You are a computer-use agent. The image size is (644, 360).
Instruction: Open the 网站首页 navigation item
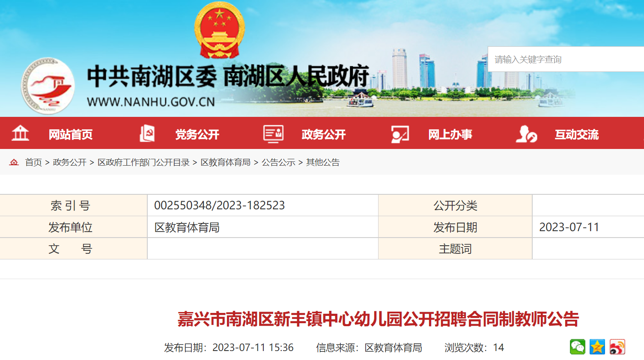tap(71, 134)
